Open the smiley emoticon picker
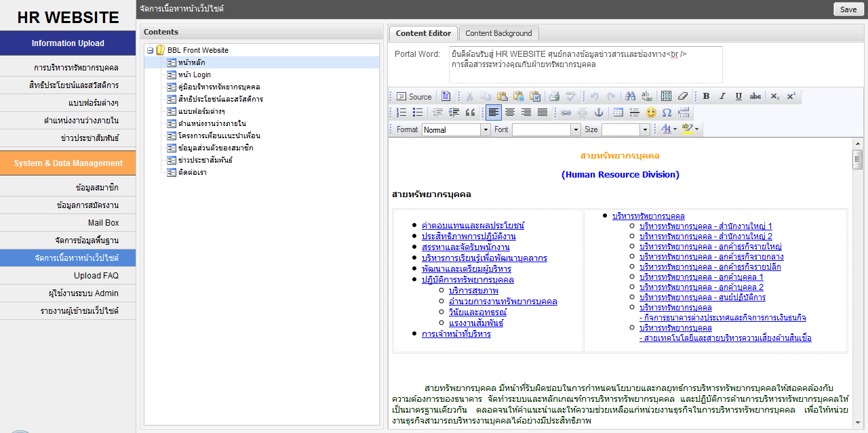868x433 pixels. [651, 112]
